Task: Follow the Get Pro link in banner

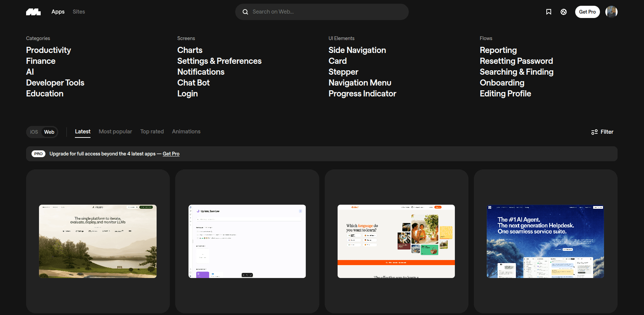Action: point(171,154)
